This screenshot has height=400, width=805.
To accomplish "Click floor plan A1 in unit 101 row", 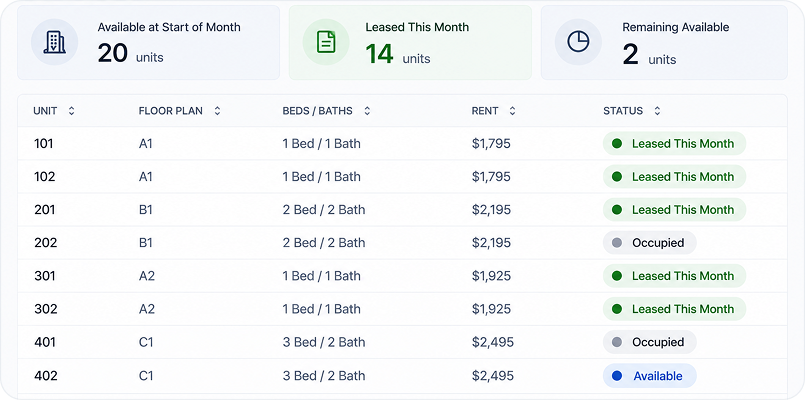I will (146, 144).
